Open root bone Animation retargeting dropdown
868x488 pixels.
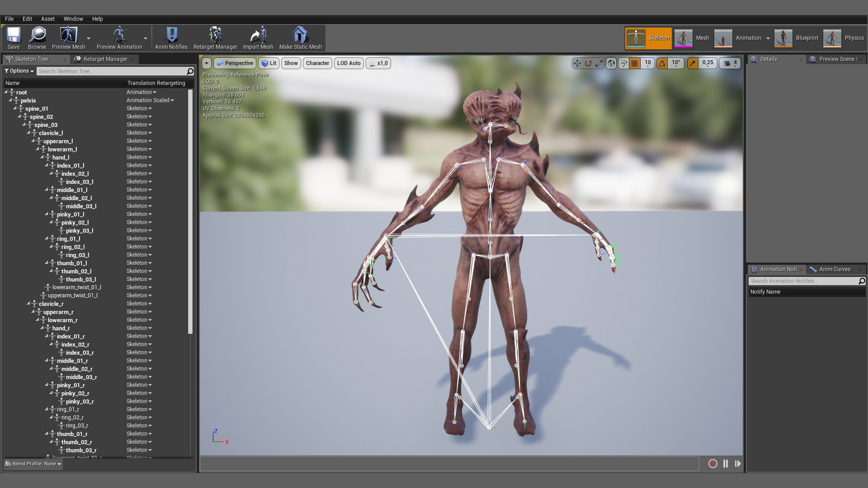coord(142,92)
